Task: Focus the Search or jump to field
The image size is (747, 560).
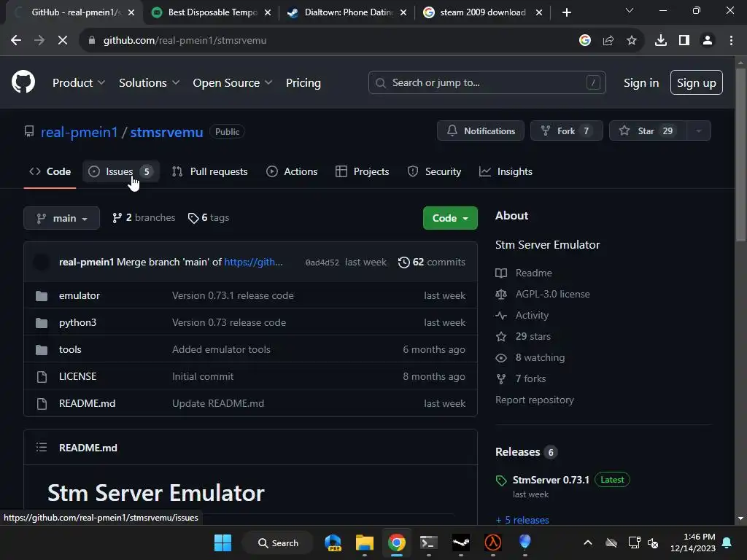Action: [487, 82]
